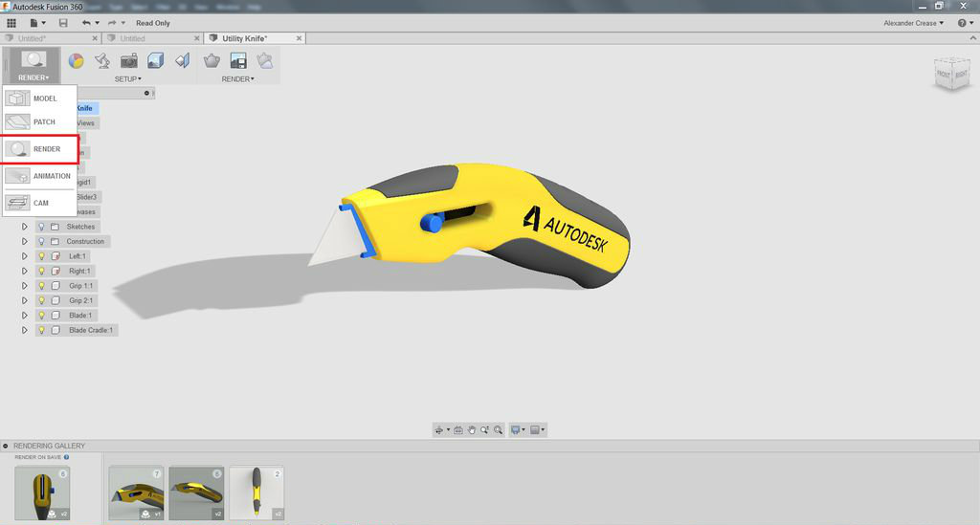Open the RENDER panel dropdown

[238, 79]
